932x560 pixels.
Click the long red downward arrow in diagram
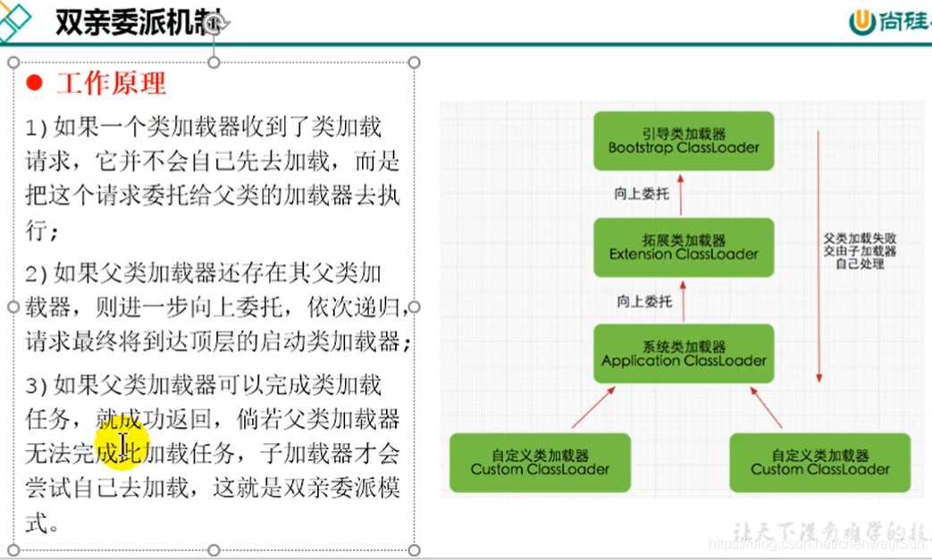(x=819, y=256)
